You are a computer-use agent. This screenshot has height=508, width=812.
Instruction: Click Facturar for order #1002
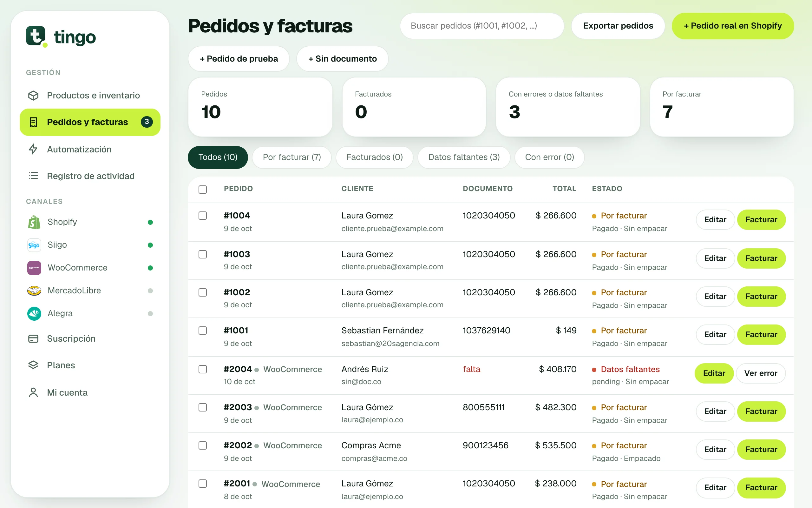(x=761, y=296)
